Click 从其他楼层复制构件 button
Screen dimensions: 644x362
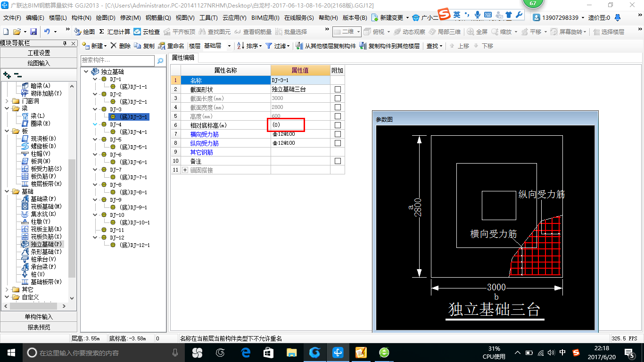pyautogui.click(x=326, y=46)
